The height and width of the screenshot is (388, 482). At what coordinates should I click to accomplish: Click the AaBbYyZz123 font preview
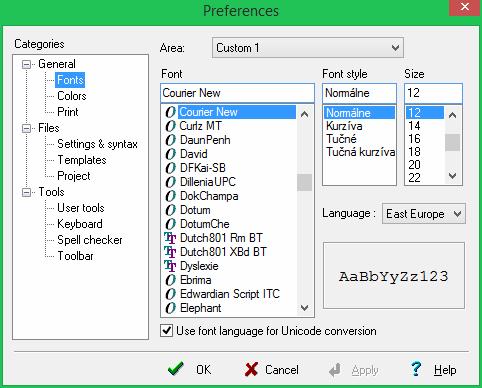click(x=394, y=276)
